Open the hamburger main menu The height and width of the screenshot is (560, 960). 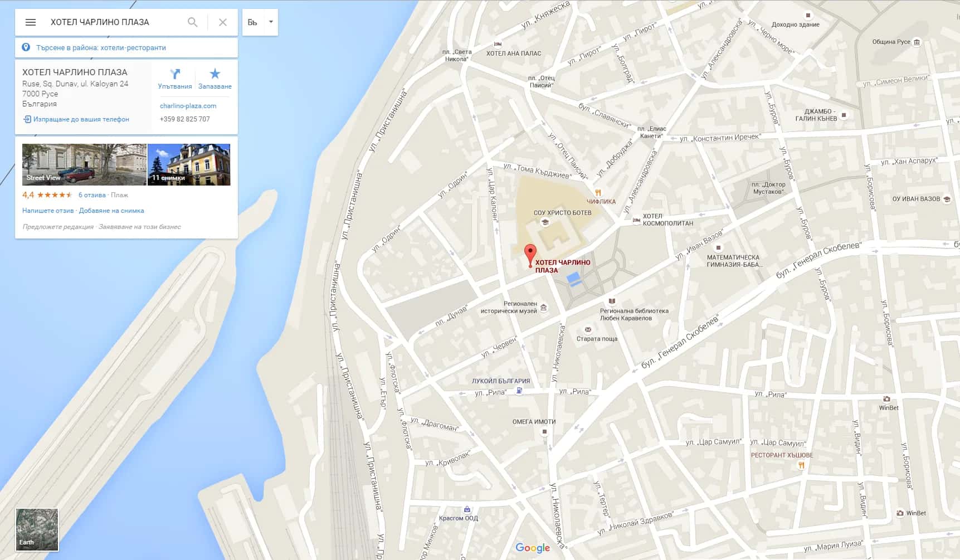31,22
